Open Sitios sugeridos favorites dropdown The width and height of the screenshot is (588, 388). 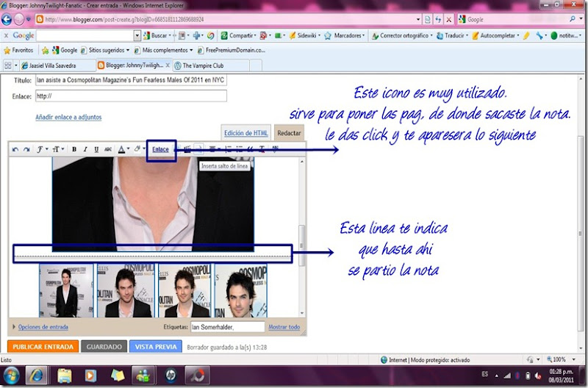click(104, 50)
